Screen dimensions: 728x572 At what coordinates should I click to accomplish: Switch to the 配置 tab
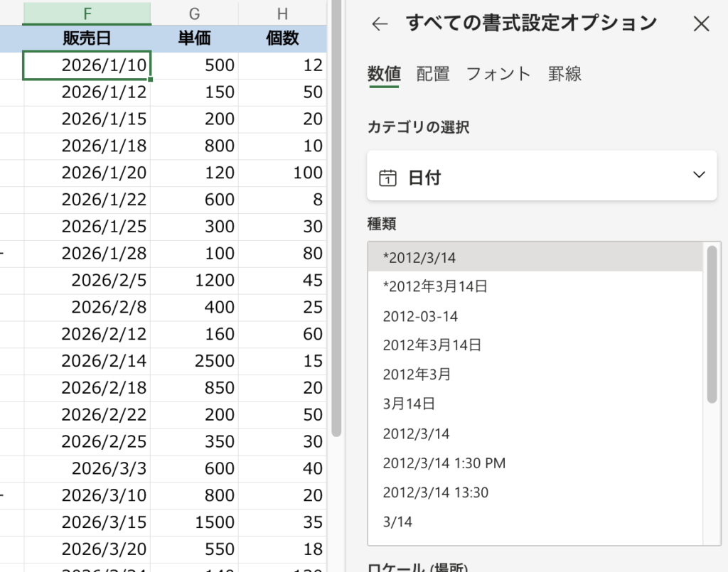[x=433, y=74]
